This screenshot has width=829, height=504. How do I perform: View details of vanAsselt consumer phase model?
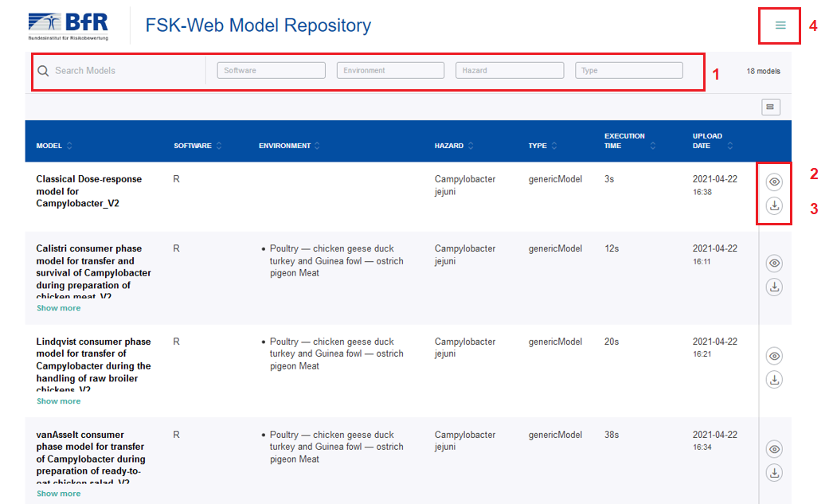coord(774,449)
